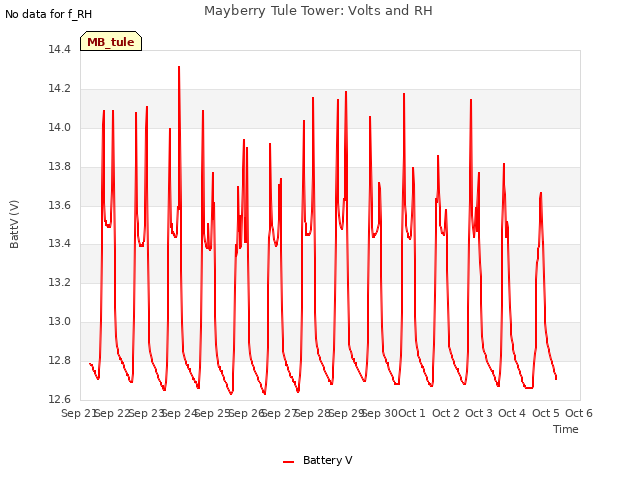Click the 13.6 y-axis tick label
The image size is (640, 480).
tap(60, 205)
